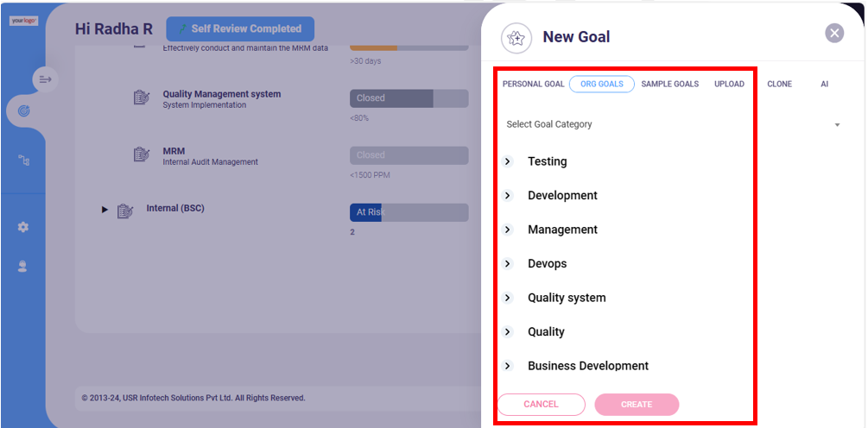Open the Select Goal Category dropdown
868x428 pixels.
click(673, 124)
